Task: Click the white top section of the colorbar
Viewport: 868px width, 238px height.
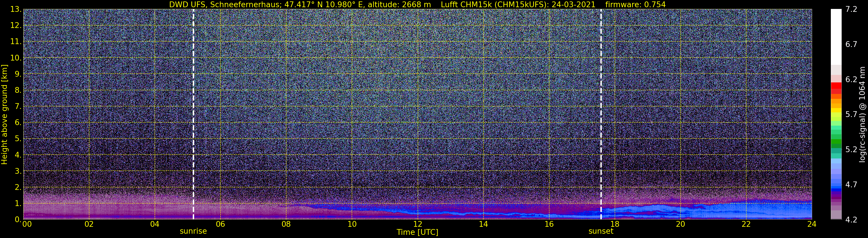Action: pos(836,37)
